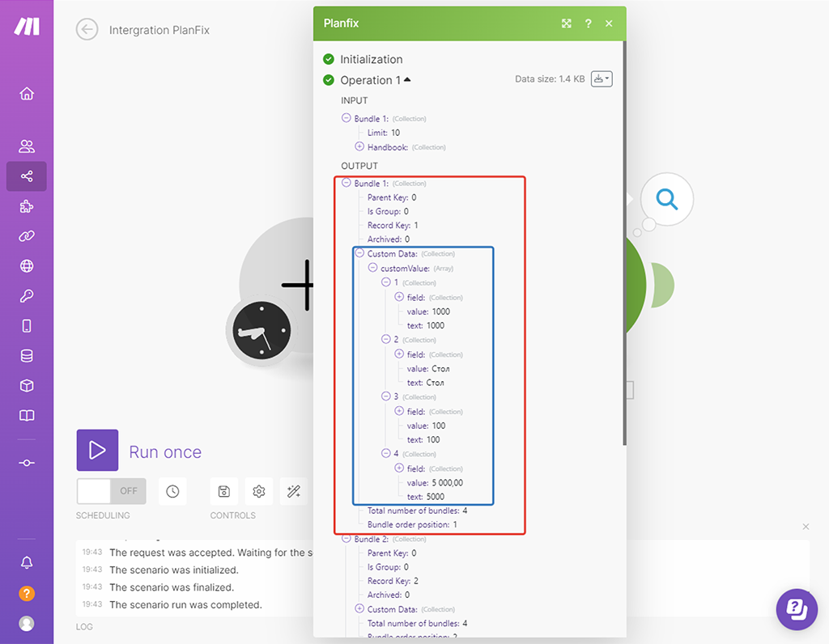Close the Planfix panel
Screen dimensions: 829x644
coord(609,23)
